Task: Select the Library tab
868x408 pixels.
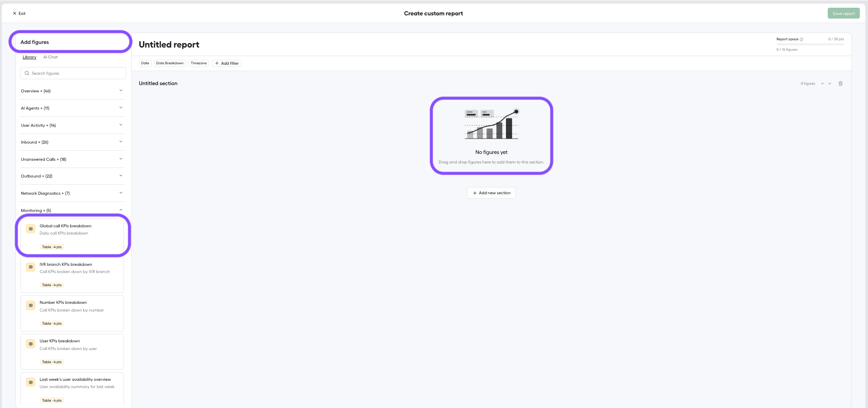Action: tap(29, 57)
